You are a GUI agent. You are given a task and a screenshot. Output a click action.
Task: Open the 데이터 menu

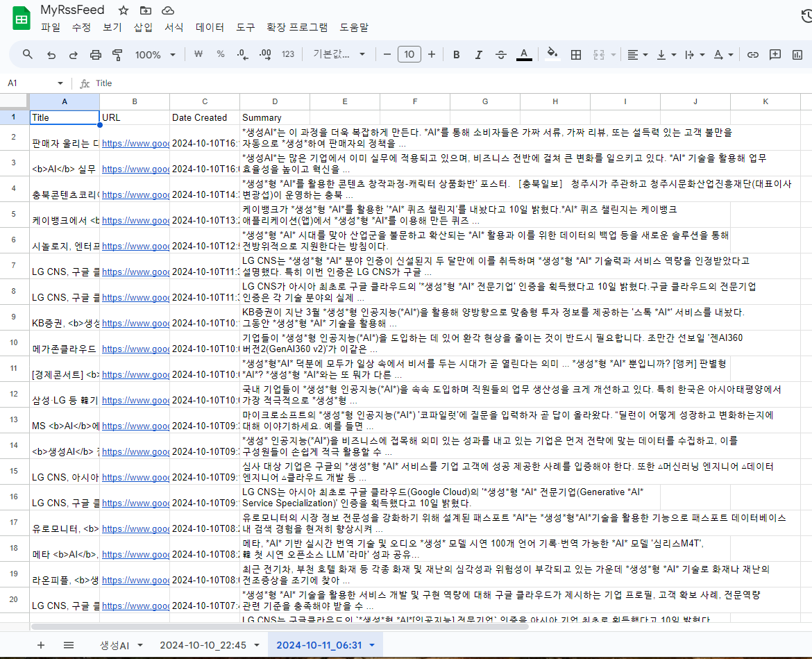[x=210, y=28]
